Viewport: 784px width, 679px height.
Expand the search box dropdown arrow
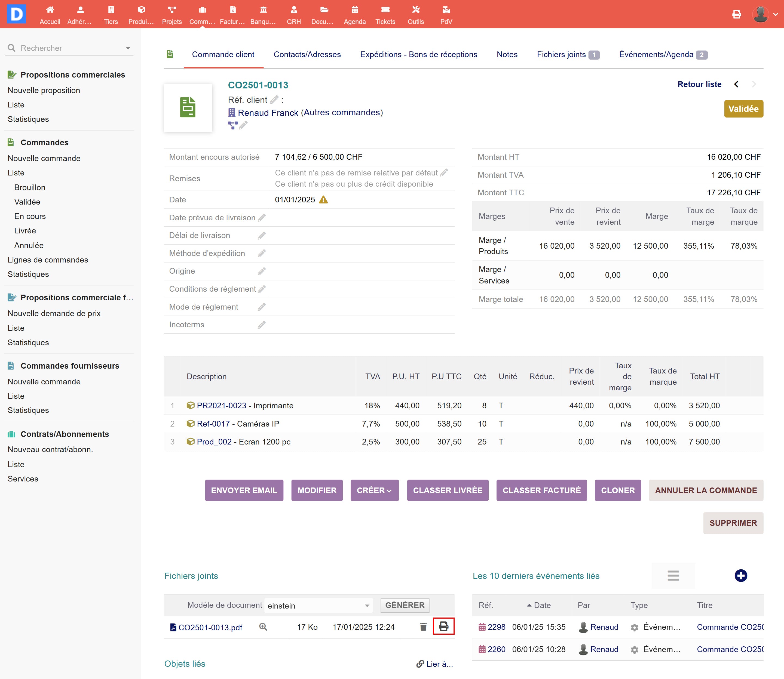point(128,48)
